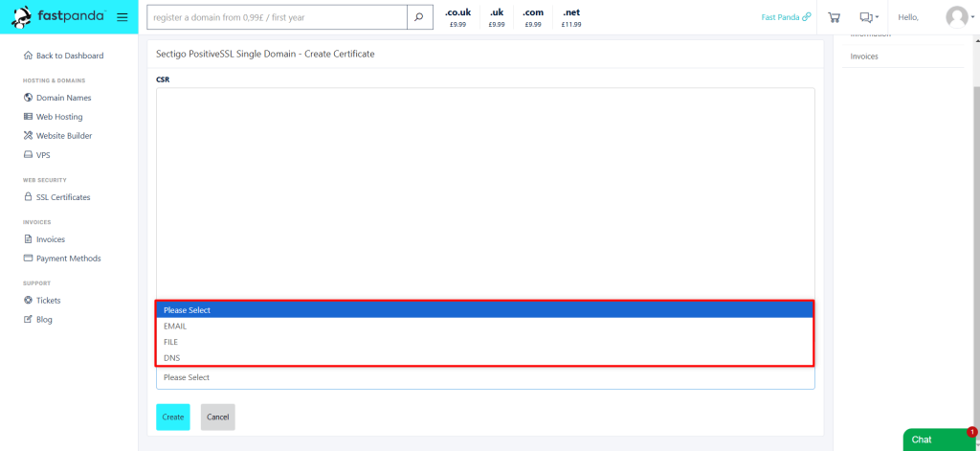
Task: Select the .uk domain price
Action: (x=497, y=17)
